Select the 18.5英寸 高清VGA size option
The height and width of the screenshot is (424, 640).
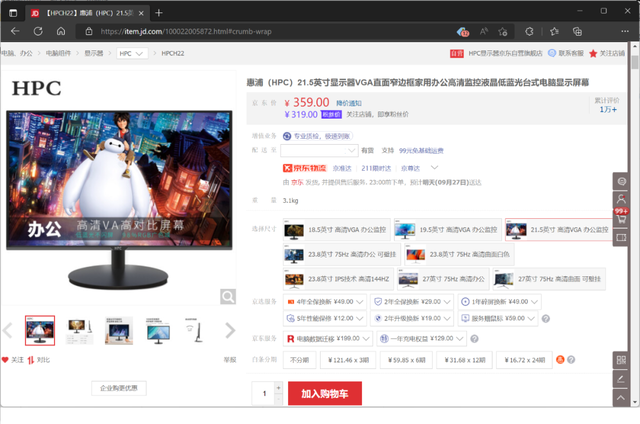[x=336, y=230]
